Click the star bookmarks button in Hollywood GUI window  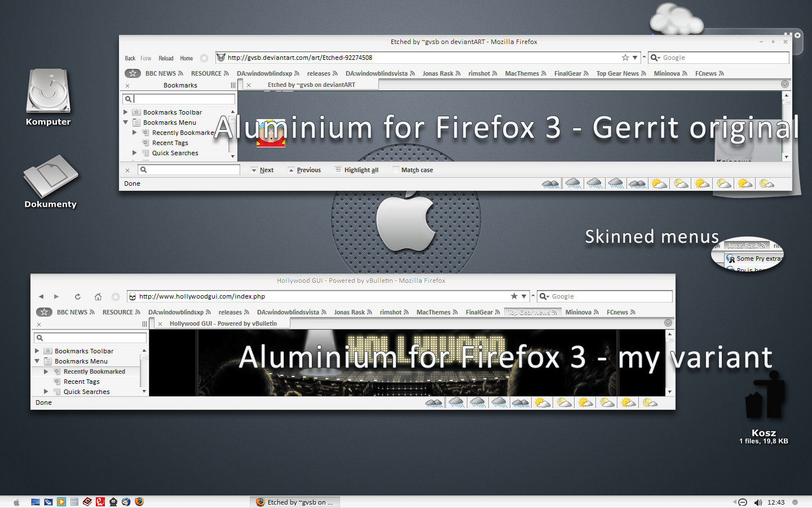point(44,312)
